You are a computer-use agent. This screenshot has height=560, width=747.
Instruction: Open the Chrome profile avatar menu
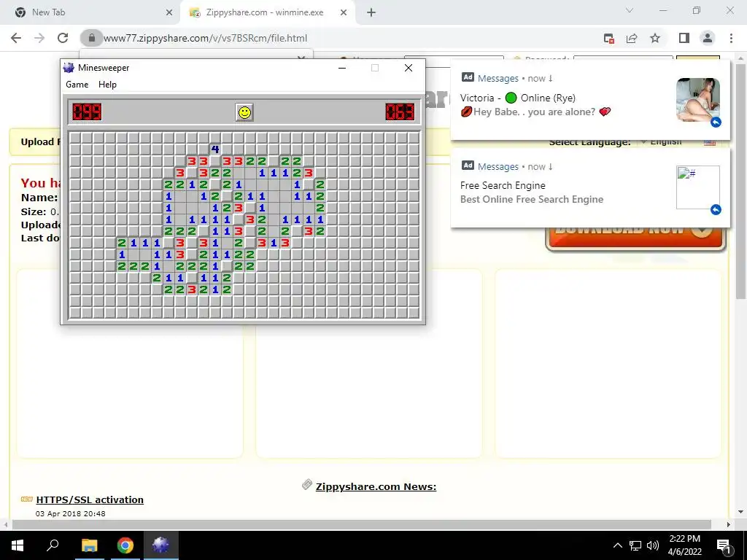(x=708, y=38)
